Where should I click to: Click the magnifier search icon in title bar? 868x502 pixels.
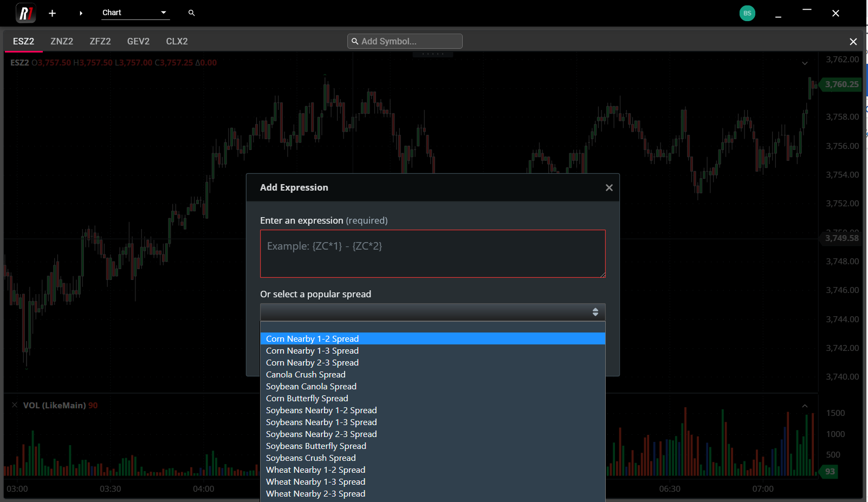click(191, 12)
